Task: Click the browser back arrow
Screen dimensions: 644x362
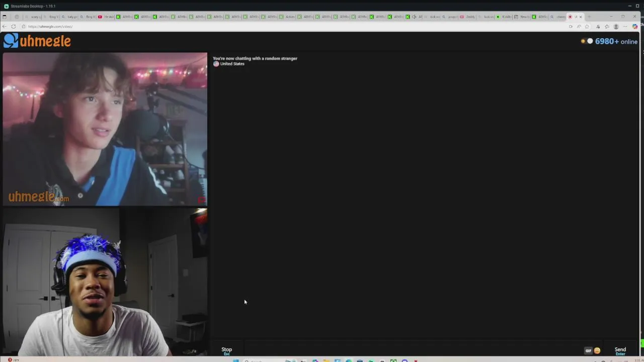Action: point(5,26)
